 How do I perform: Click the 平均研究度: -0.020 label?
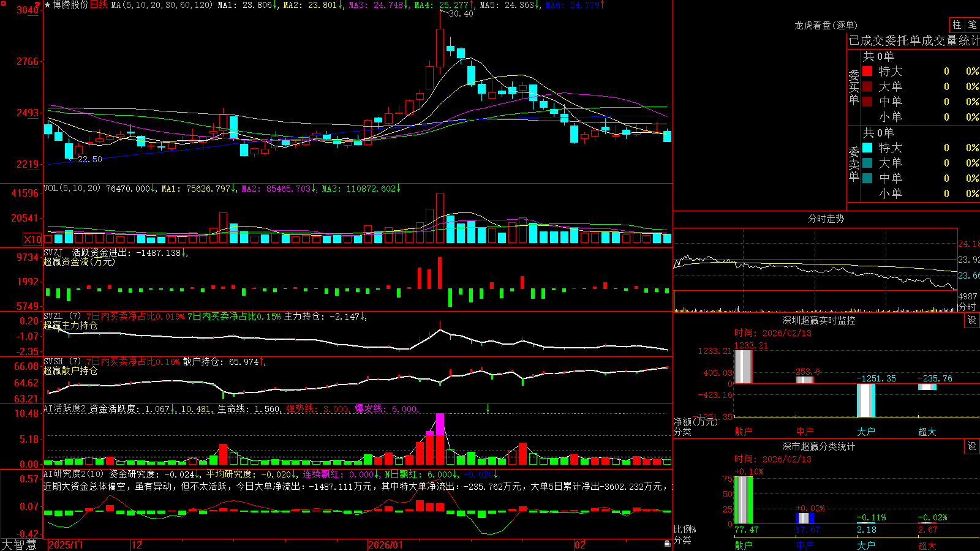251,474
